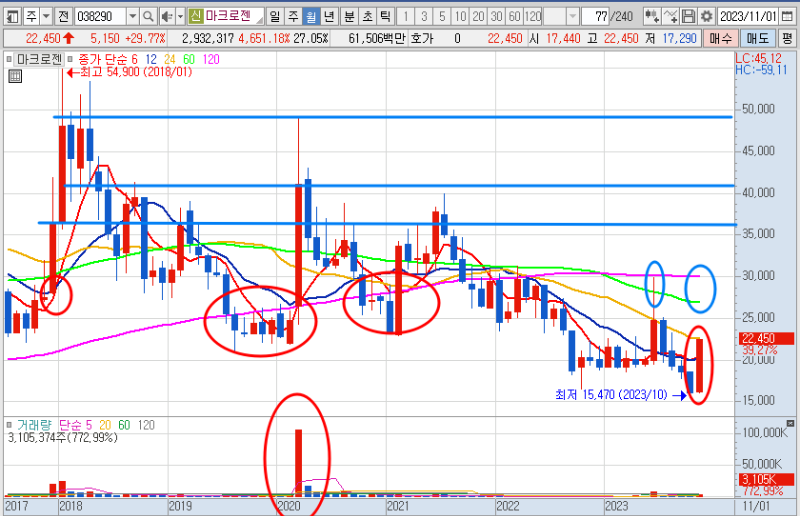Open the calendar date picker icon

pyautogui.click(x=787, y=17)
